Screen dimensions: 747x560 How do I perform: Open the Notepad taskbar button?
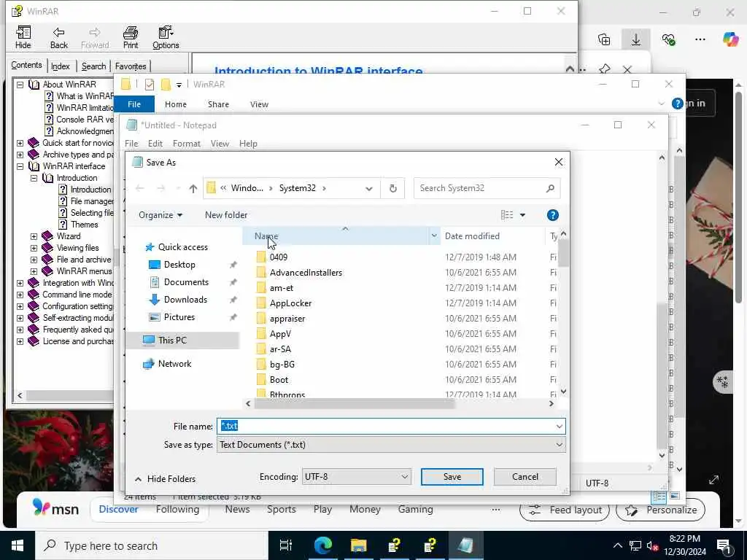pyautogui.click(x=465, y=545)
